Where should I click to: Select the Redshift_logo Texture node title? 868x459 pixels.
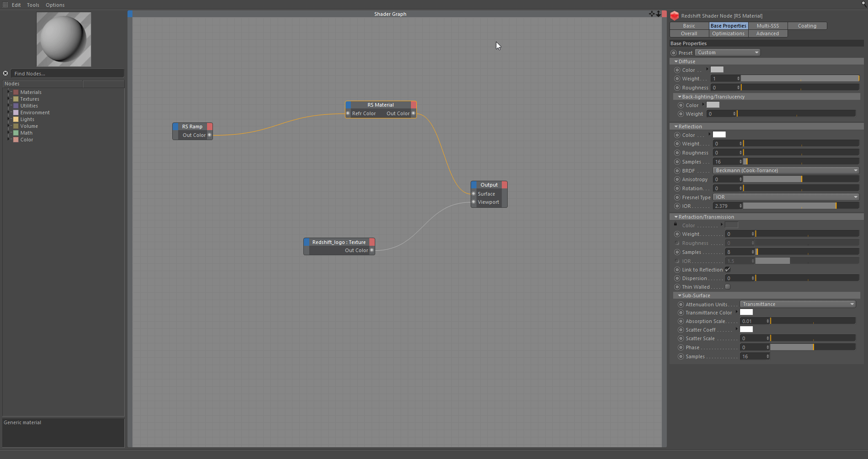(x=339, y=242)
